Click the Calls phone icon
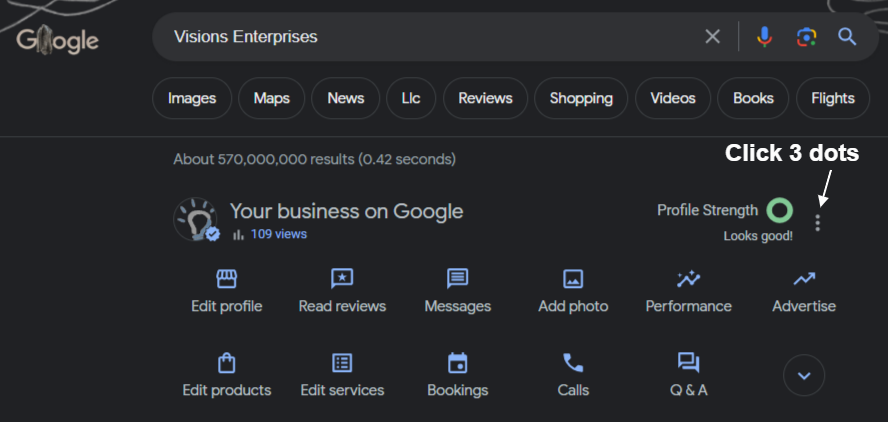The width and height of the screenshot is (888, 422). 573,363
